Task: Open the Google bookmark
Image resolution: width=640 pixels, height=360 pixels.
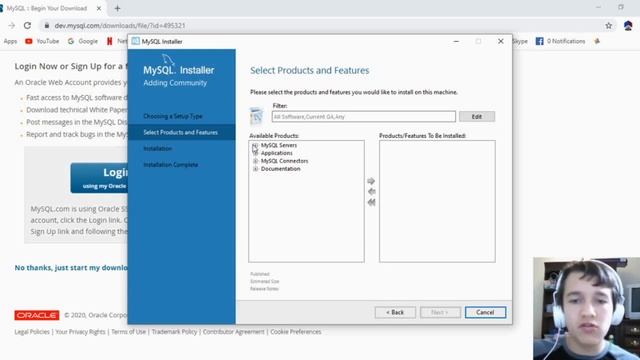Action: tap(83, 41)
